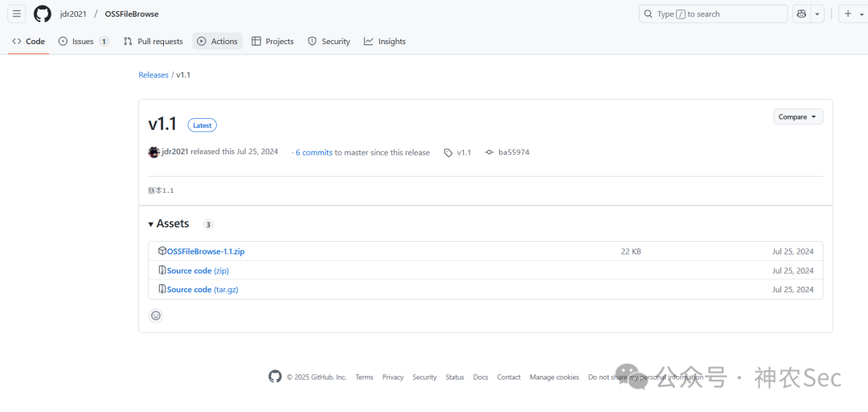Collapse the Assets section
Image resolution: width=868 pixels, height=412 pixels.
click(168, 224)
